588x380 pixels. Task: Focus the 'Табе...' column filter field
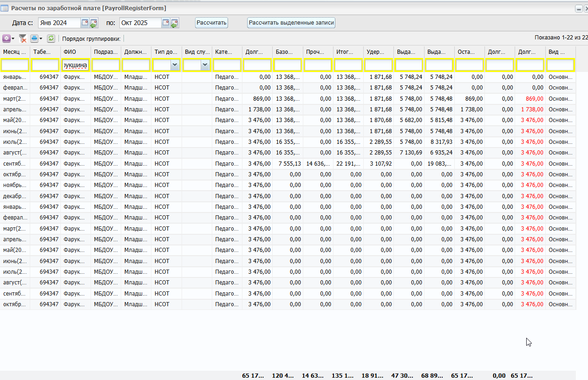(x=45, y=65)
